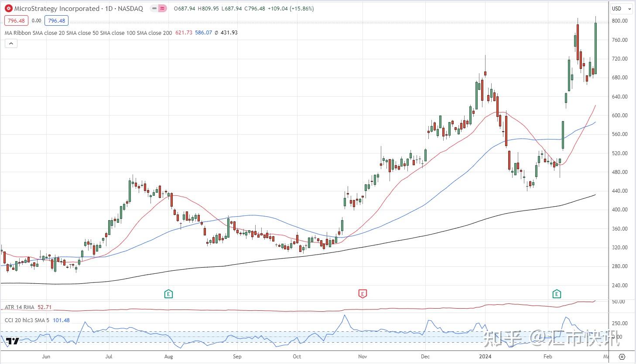The width and height of the screenshot is (636, 364).
Task: Click the 2024 label on time axis
Action: coord(485,356)
